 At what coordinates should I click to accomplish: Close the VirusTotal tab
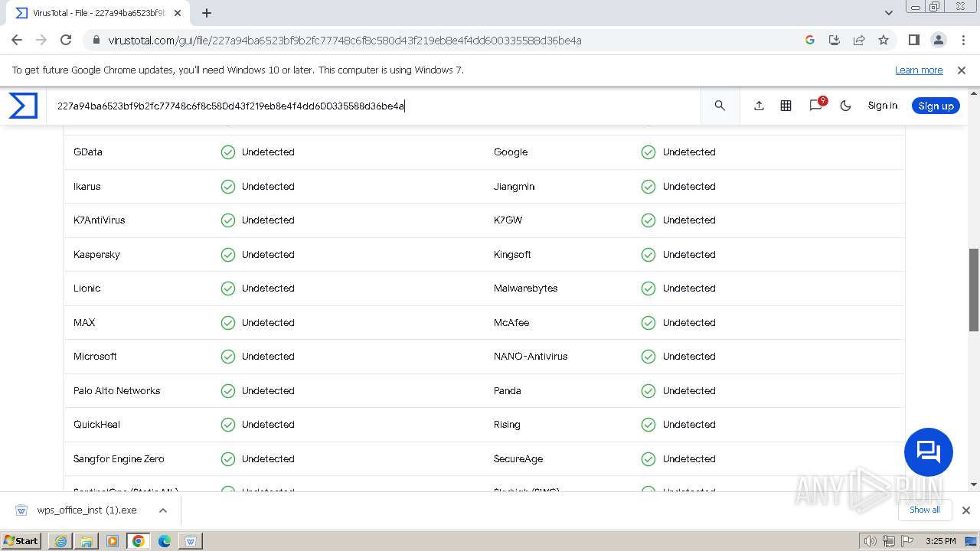tap(178, 13)
